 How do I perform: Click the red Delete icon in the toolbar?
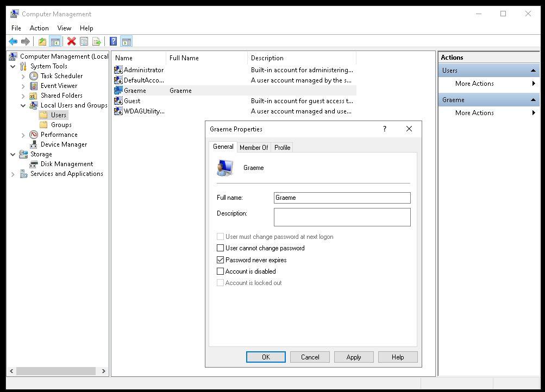71,41
